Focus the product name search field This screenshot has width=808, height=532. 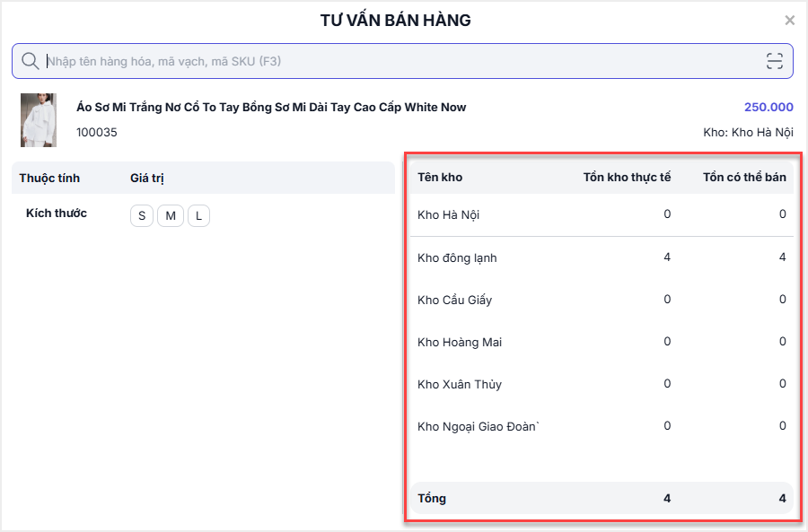click(x=395, y=61)
